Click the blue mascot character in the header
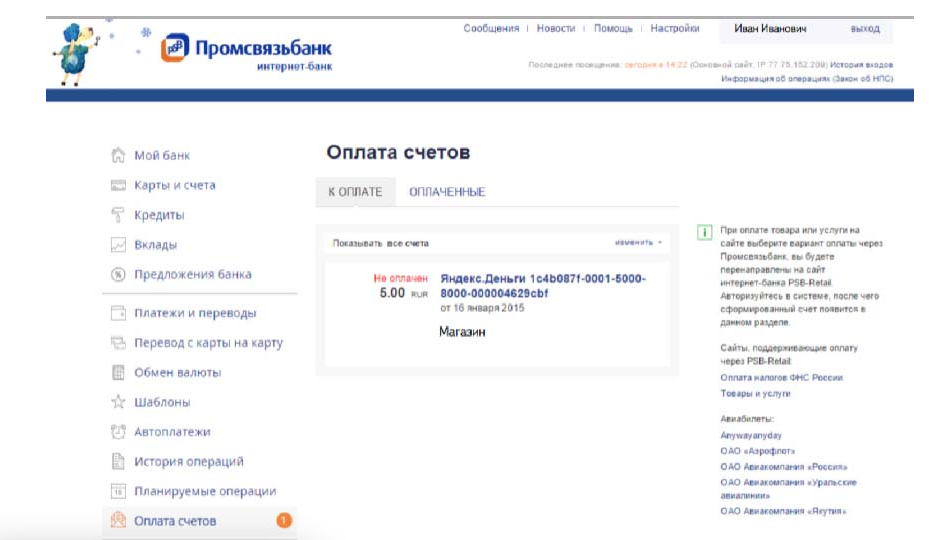941x540 pixels. (76, 54)
